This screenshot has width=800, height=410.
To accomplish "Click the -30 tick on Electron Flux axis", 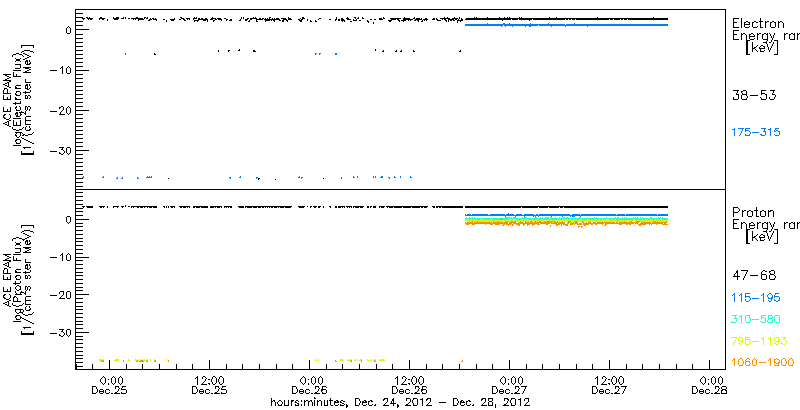I will pyautogui.click(x=59, y=150).
